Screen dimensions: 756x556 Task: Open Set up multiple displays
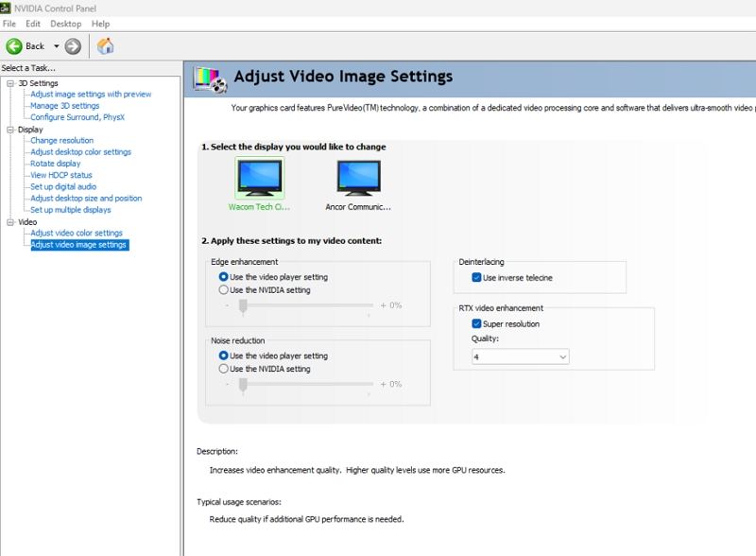(70, 210)
